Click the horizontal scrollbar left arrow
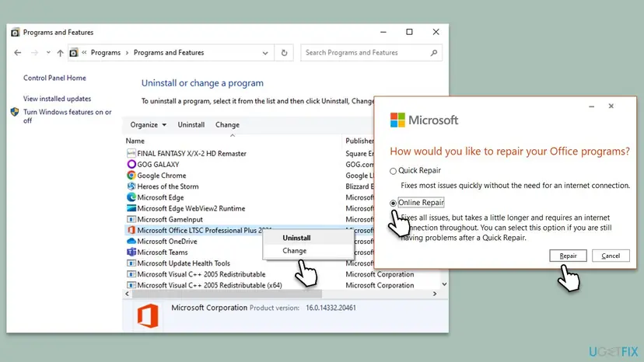This screenshot has height=362, width=644. click(127, 294)
